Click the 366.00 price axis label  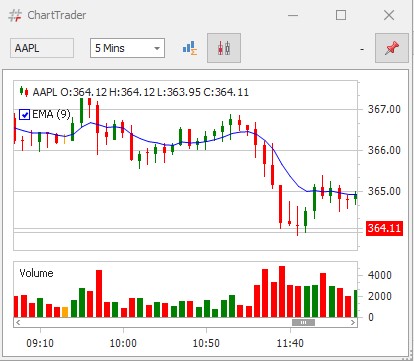(x=384, y=150)
